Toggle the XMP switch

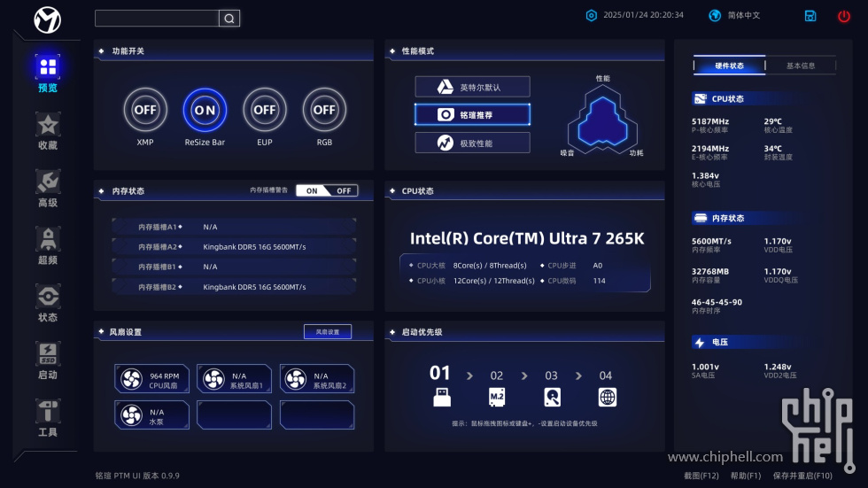point(145,110)
